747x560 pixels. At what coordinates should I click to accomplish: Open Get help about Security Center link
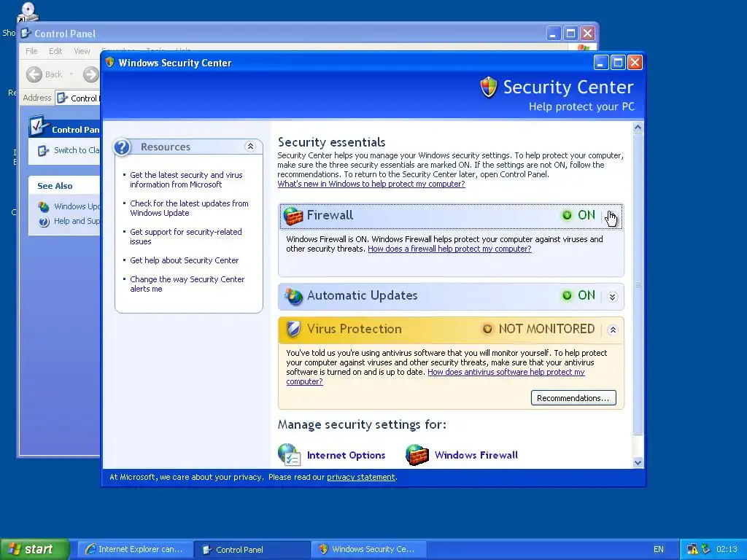tap(185, 260)
